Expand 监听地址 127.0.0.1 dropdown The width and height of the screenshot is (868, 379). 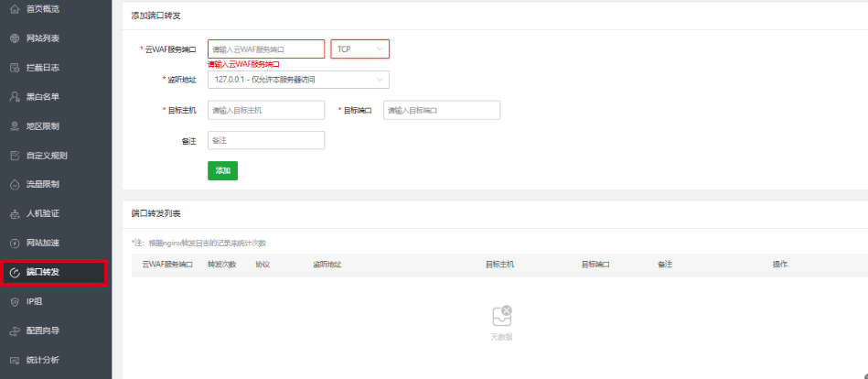(298, 80)
